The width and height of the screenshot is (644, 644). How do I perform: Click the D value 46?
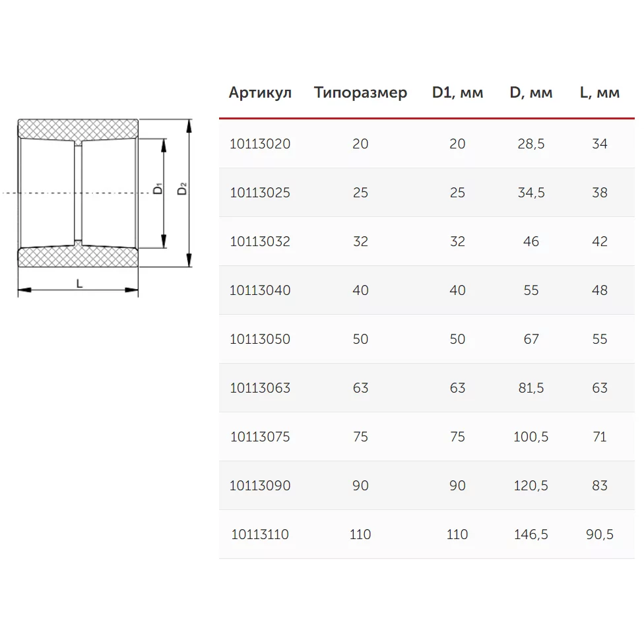coord(531,241)
